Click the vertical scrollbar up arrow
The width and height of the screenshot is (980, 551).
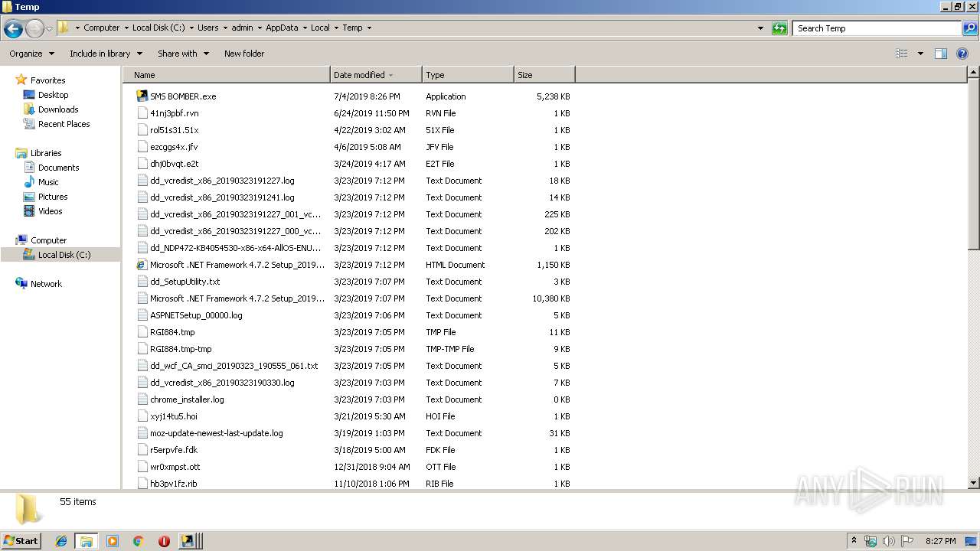974,73
